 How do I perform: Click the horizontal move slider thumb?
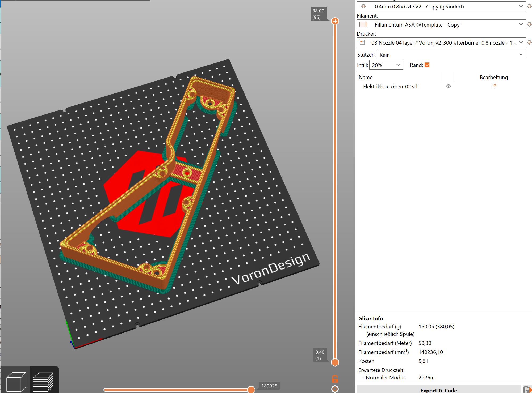pos(251,390)
